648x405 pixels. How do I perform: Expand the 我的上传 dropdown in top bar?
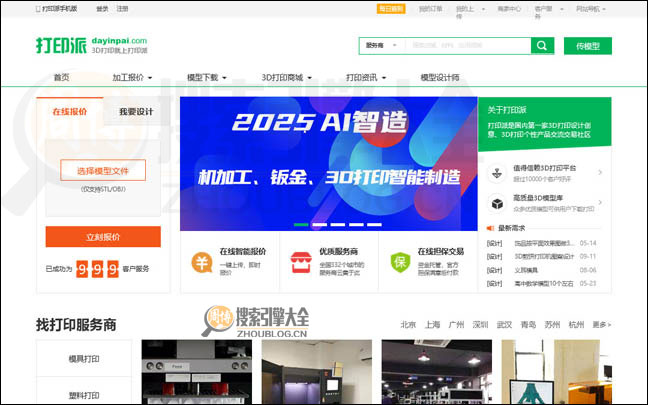tap(483, 9)
